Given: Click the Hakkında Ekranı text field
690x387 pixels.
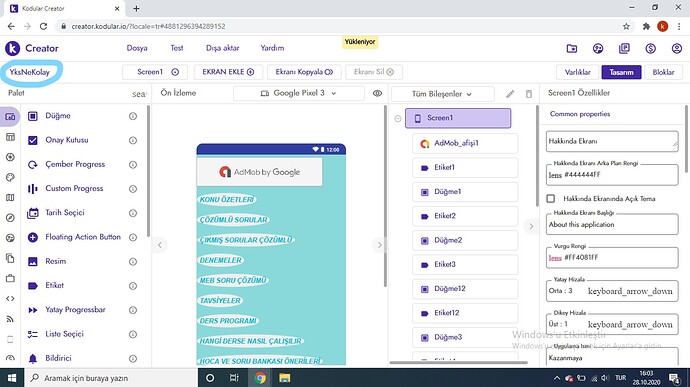Looking at the screenshot, I should (612, 141).
